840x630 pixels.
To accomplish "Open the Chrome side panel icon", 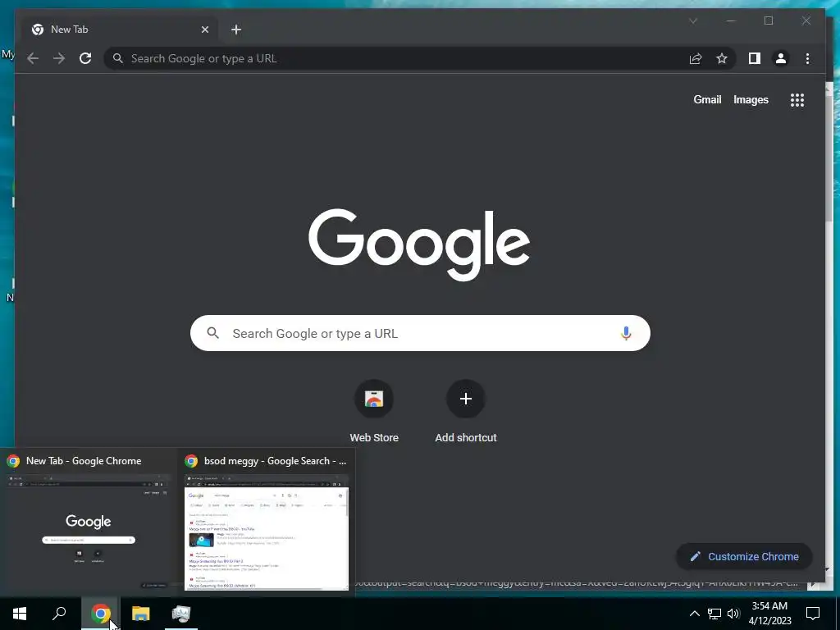I will point(755,58).
